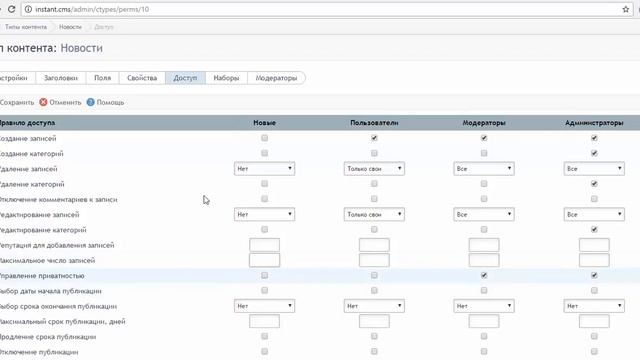Open Удаление записей dropdown for Модераторы

point(484,169)
